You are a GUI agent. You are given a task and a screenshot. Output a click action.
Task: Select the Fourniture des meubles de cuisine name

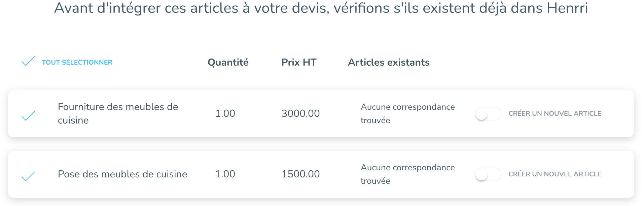pyautogui.click(x=118, y=113)
